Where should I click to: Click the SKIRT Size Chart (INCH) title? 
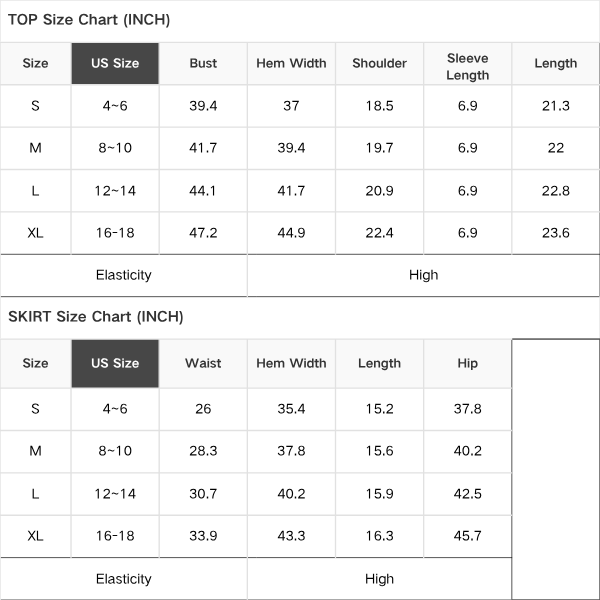[96, 316]
